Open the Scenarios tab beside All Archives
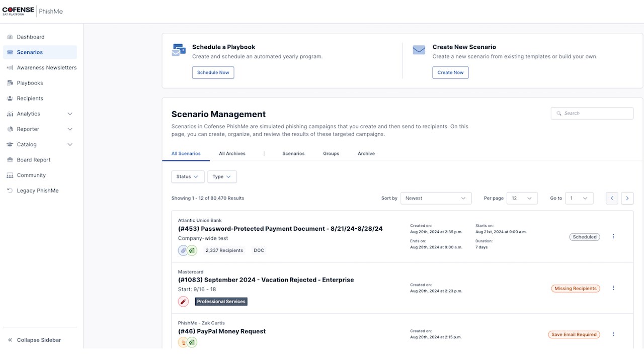This screenshot has height=362, width=644. pyautogui.click(x=293, y=153)
